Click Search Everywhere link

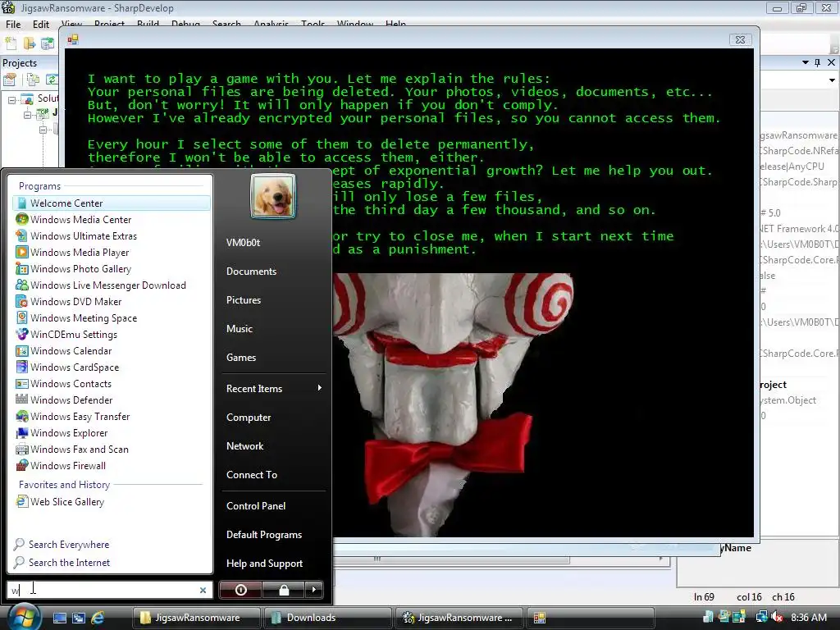coord(62,545)
